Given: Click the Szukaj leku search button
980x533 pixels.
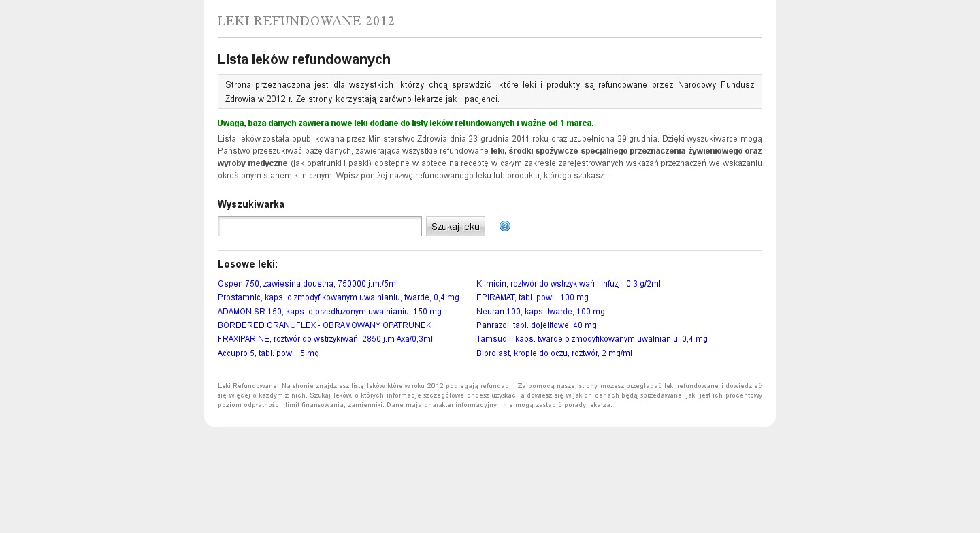Looking at the screenshot, I should point(455,227).
